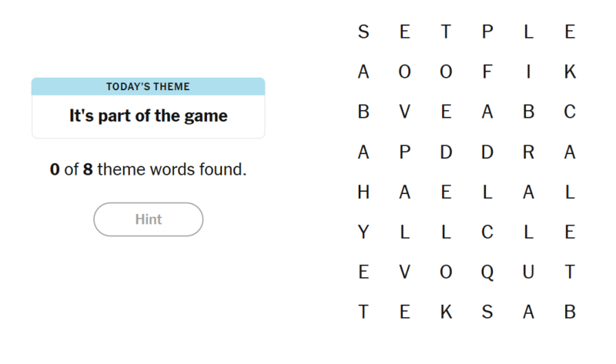The image size is (616, 364).
Task: Select the letter H in the grid
Action: point(363,192)
